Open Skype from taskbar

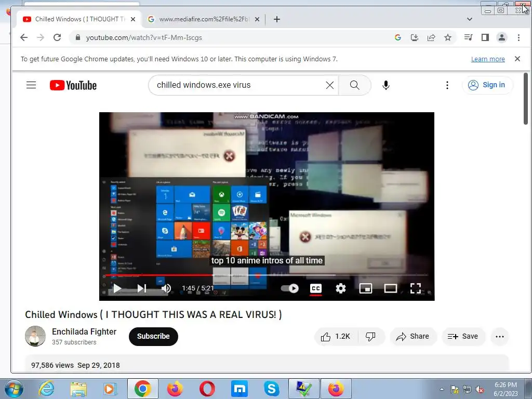click(x=271, y=389)
